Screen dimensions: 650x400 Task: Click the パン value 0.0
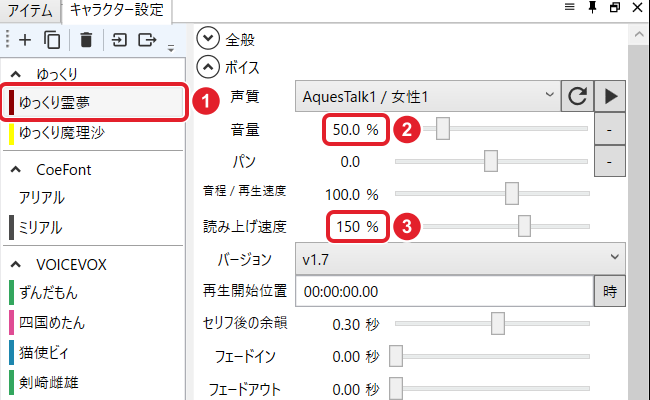(350, 162)
